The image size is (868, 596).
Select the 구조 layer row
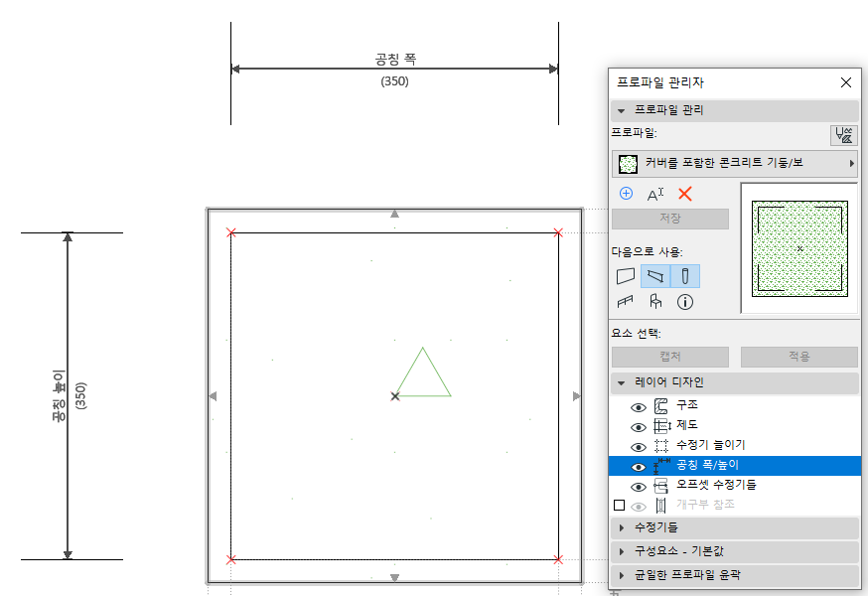coord(735,406)
